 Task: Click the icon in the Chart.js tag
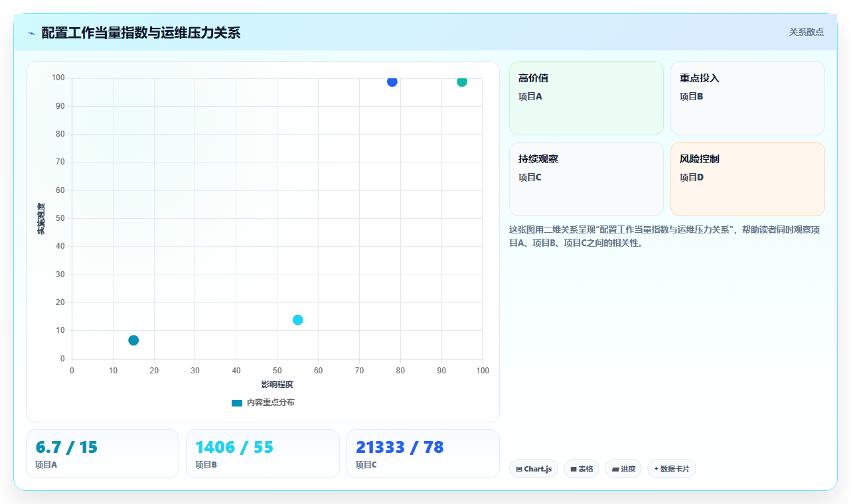(x=519, y=469)
